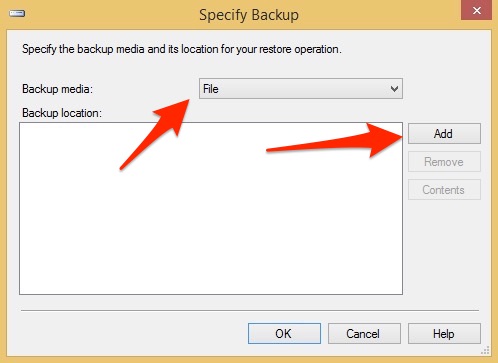Screen dimensions: 498x363
Task: Click the resize grip at dialog corner
Action: click(x=486, y=350)
